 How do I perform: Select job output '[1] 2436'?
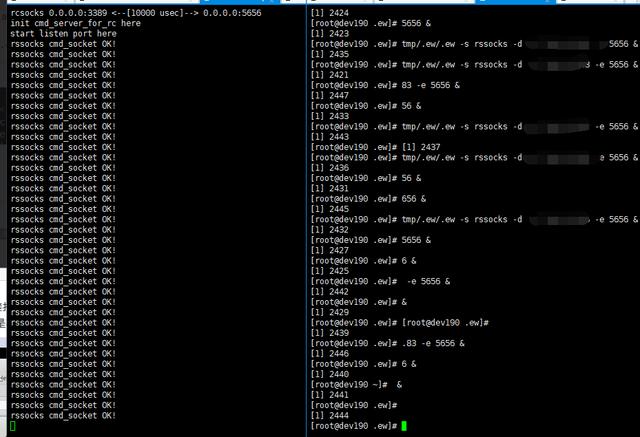[x=330, y=168]
